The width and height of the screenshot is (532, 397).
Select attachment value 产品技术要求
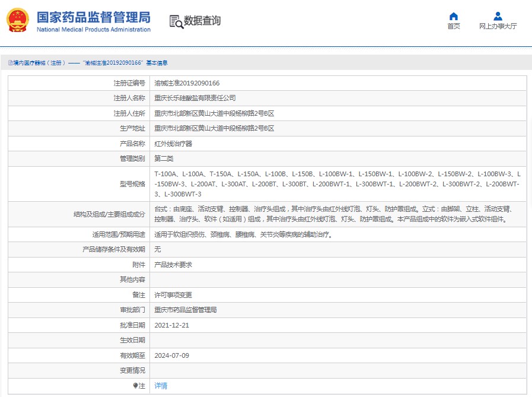pyautogui.click(x=173, y=265)
